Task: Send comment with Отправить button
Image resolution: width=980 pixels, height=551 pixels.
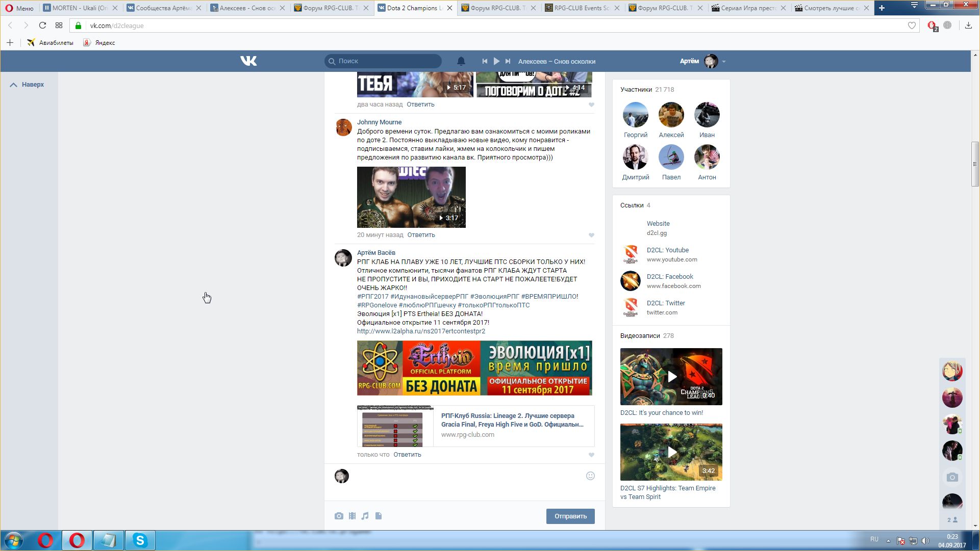Action: [570, 516]
